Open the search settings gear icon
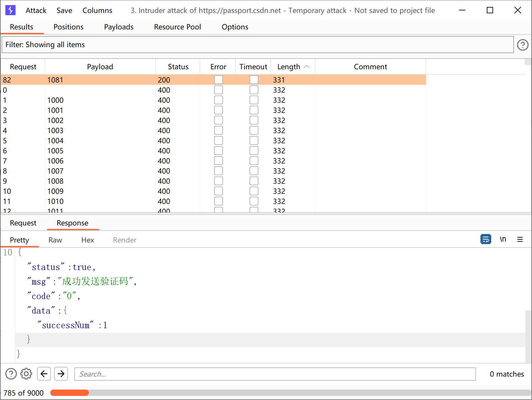 [26, 374]
